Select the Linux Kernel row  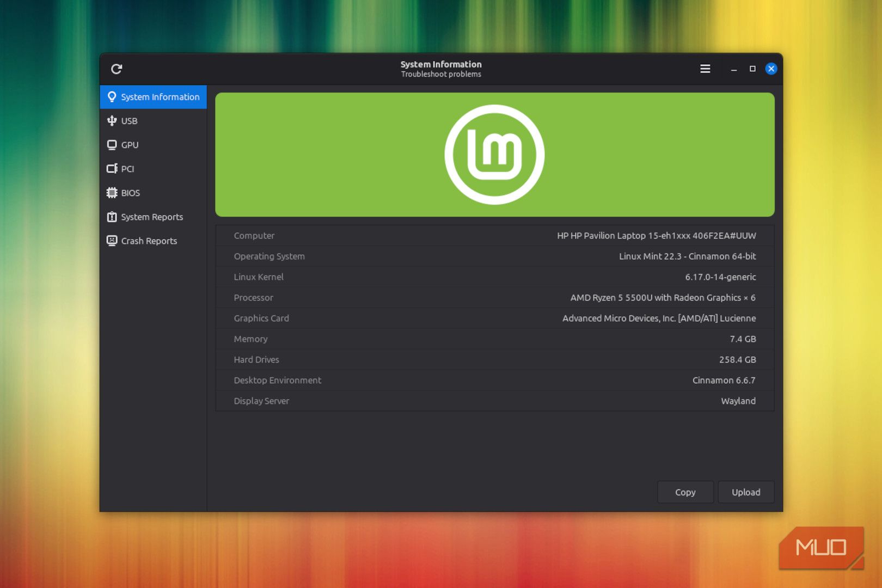pos(494,277)
